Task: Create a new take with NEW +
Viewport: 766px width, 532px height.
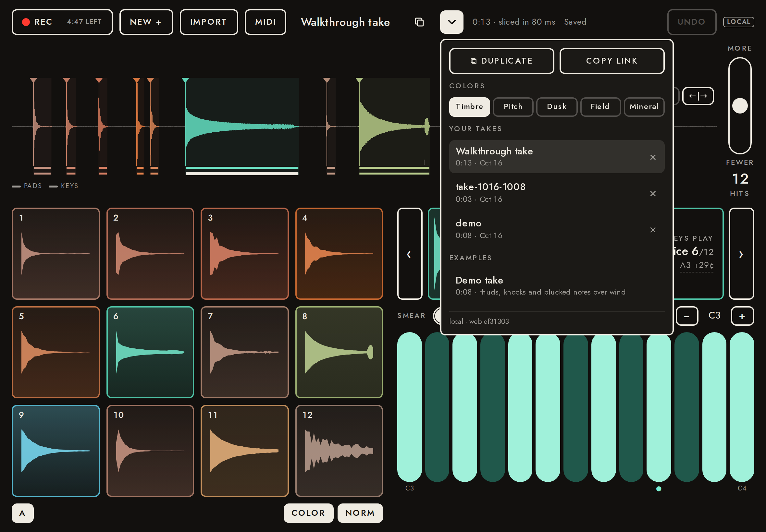Action: tap(146, 22)
